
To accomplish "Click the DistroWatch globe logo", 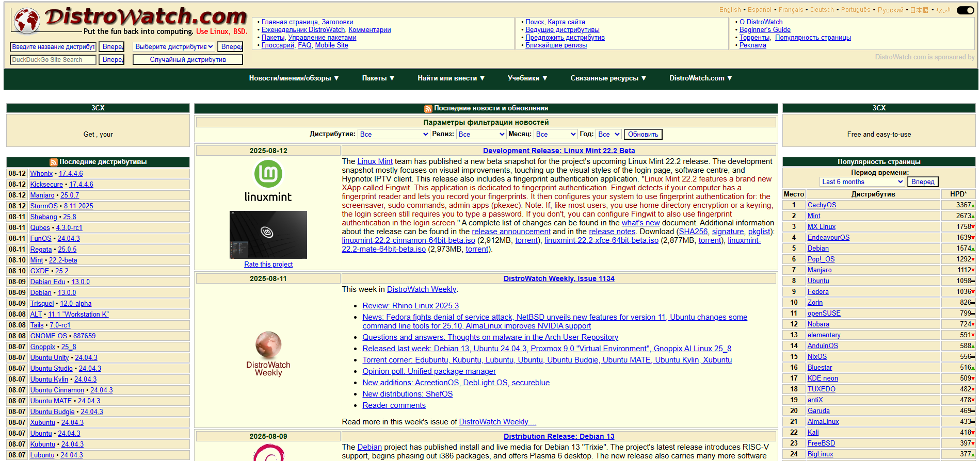I will 27,21.
